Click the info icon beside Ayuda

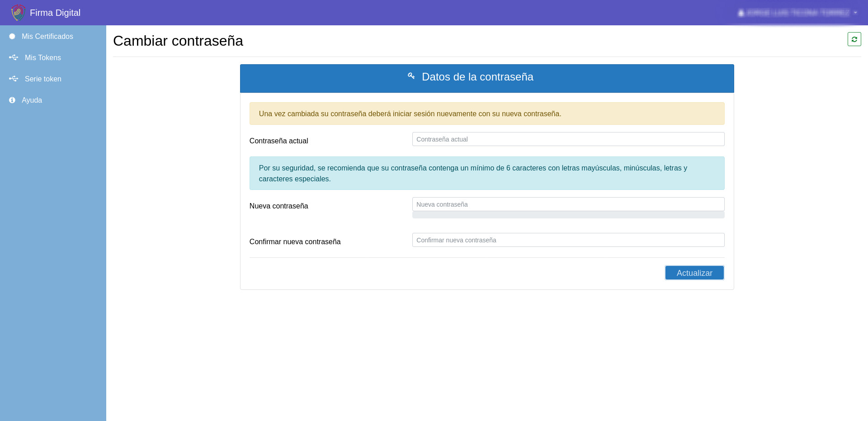12,100
